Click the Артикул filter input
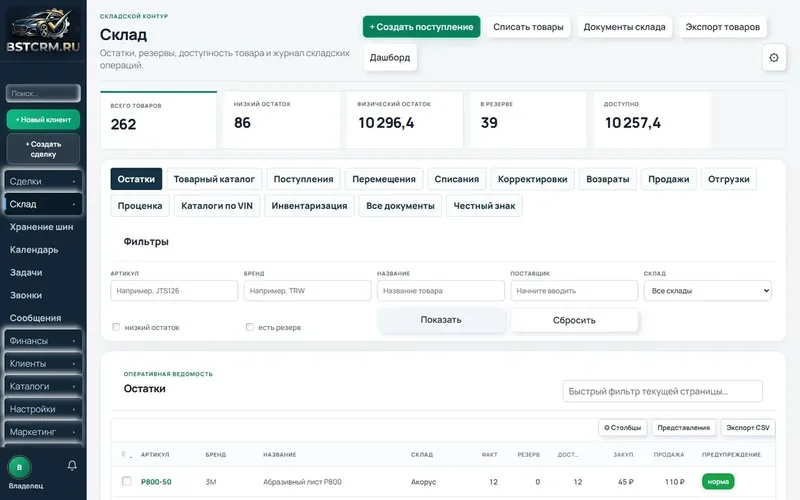800x500 pixels. pyautogui.click(x=174, y=291)
